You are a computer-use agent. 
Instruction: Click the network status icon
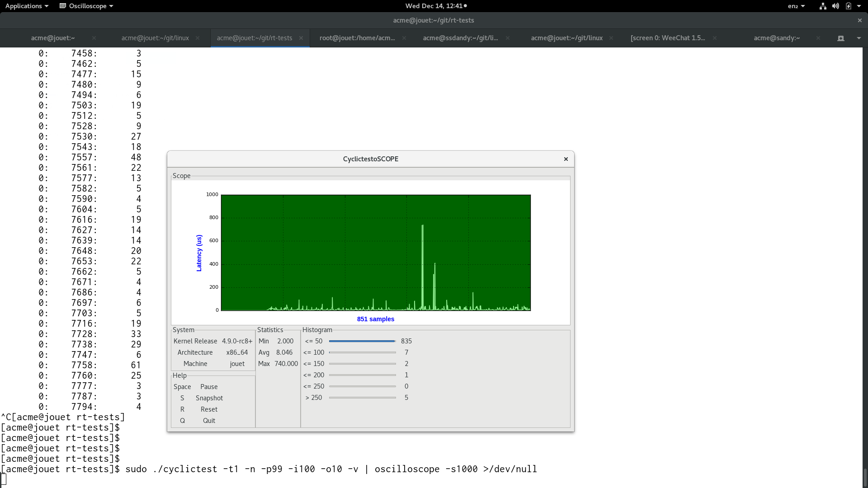point(823,6)
